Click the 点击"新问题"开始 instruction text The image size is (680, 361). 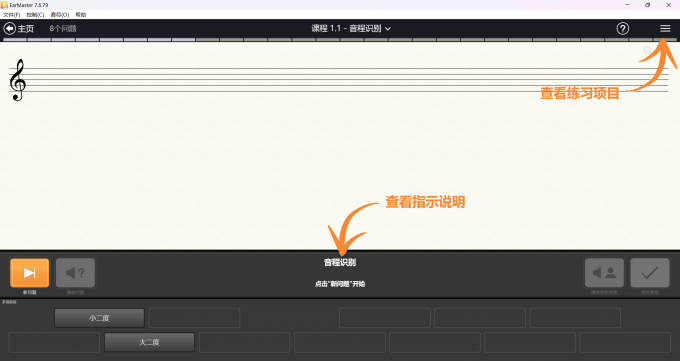(340, 284)
